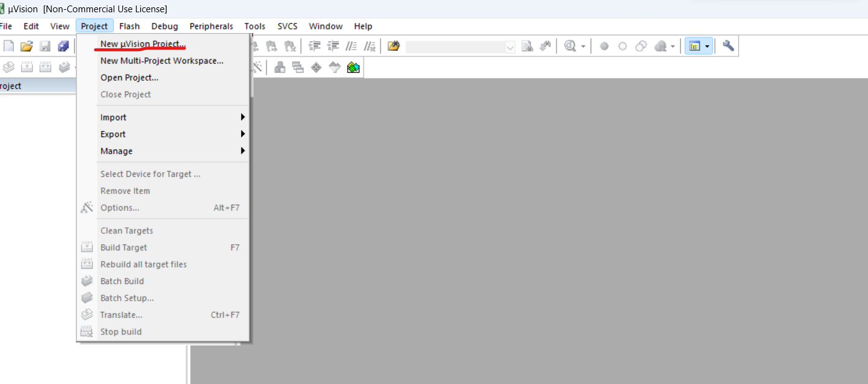Expand the Export submenu
This screenshot has height=384, width=868.
pos(173,134)
